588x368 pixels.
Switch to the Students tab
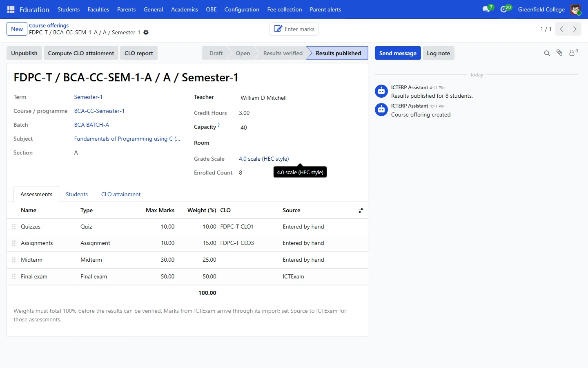[77, 194]
